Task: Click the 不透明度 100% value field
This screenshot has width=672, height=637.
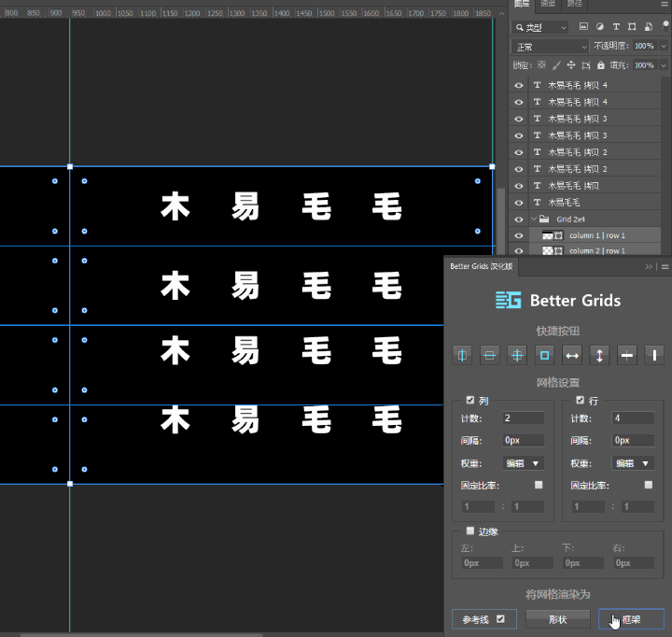Action: click(644, 46)
